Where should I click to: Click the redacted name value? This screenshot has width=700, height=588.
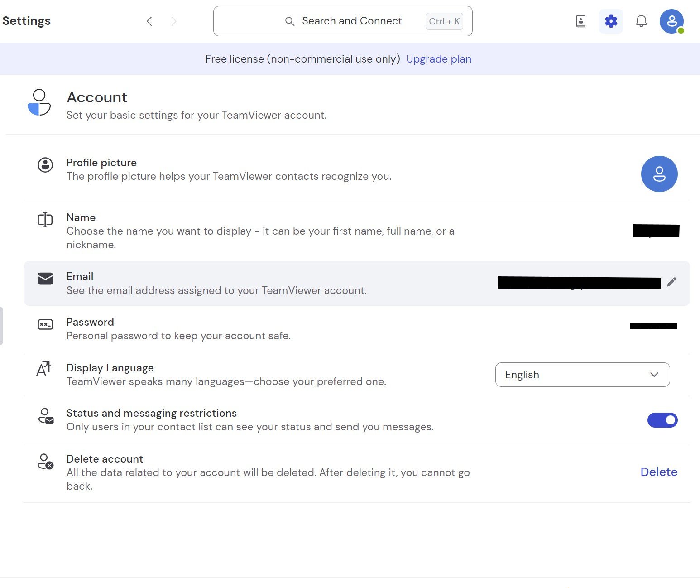coord(656,231)
